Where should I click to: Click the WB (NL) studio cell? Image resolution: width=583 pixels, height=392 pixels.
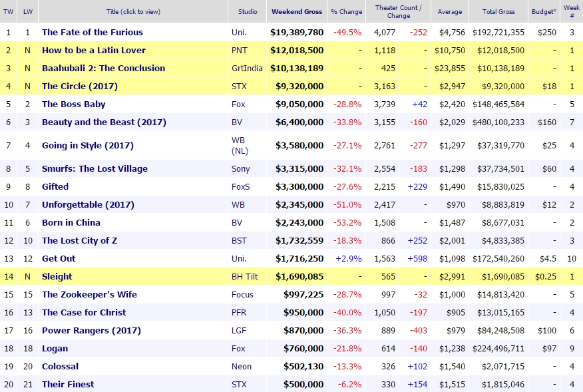pos(240,145)
